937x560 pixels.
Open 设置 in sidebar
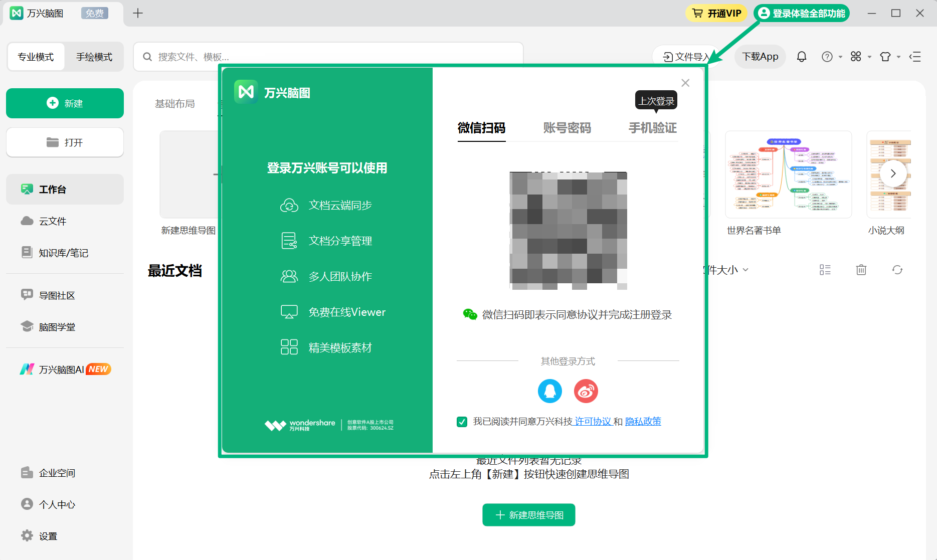pos(65,536)
